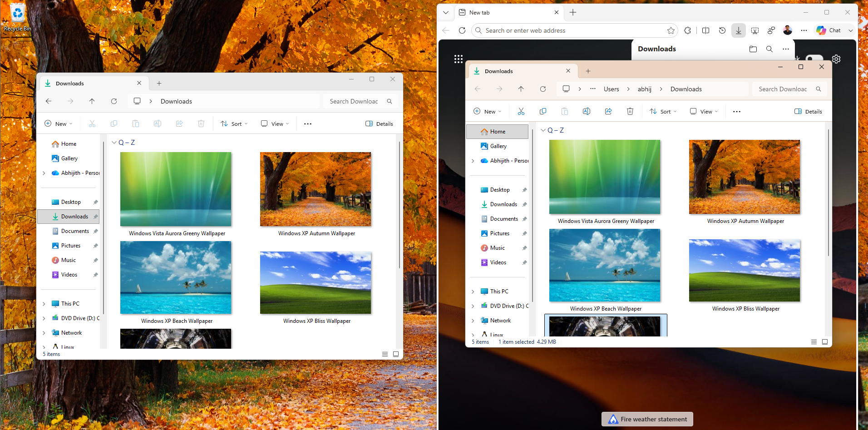This screenshot has height=430, width=868.
Task: Open Edge Settings and more ellipsis
Action: click(x=804, y=30)
